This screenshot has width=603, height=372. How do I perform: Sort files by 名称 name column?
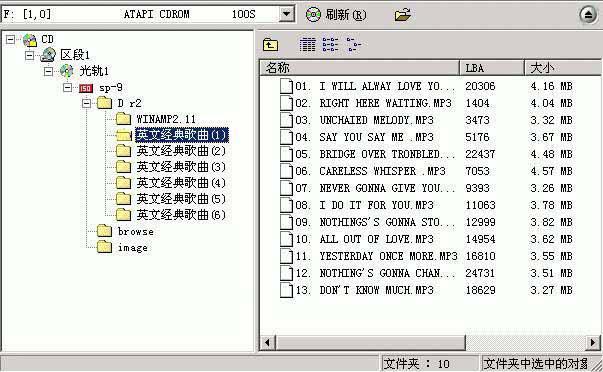click(360, 68)
